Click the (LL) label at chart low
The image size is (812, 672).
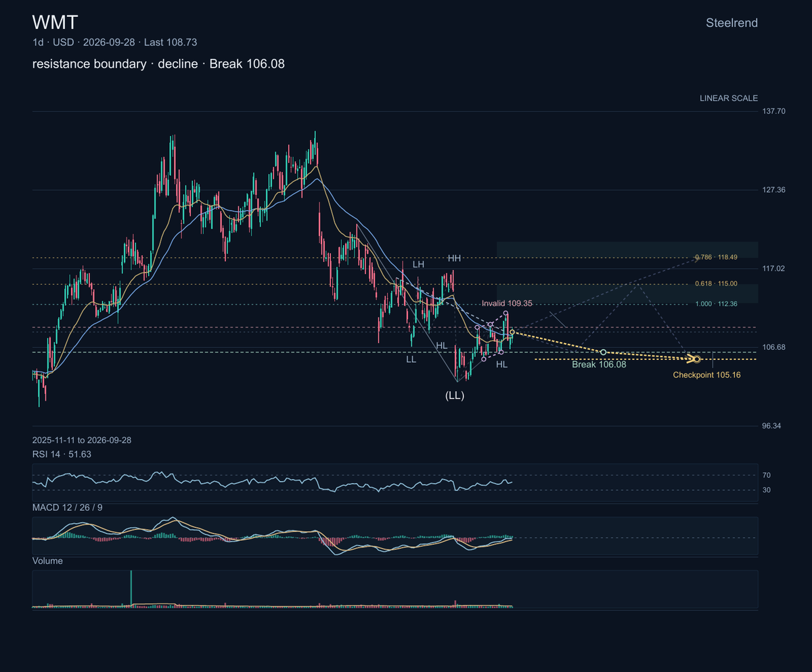pos(454,396)
